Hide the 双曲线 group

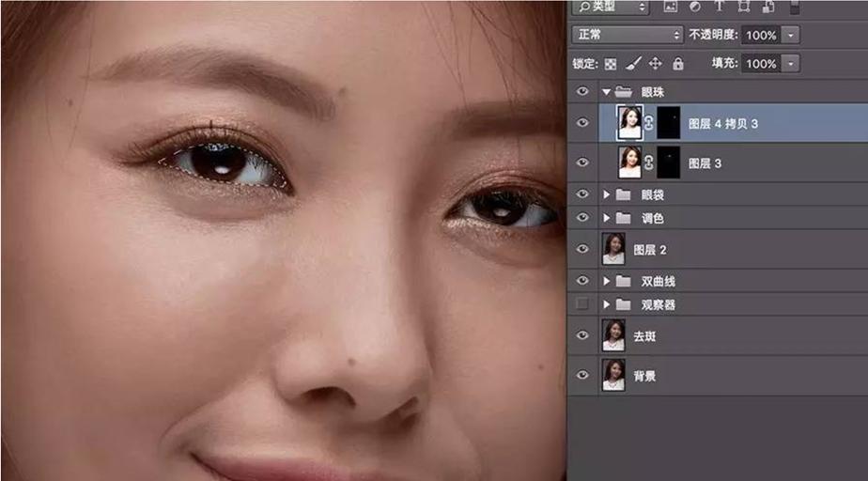point(582,281)
